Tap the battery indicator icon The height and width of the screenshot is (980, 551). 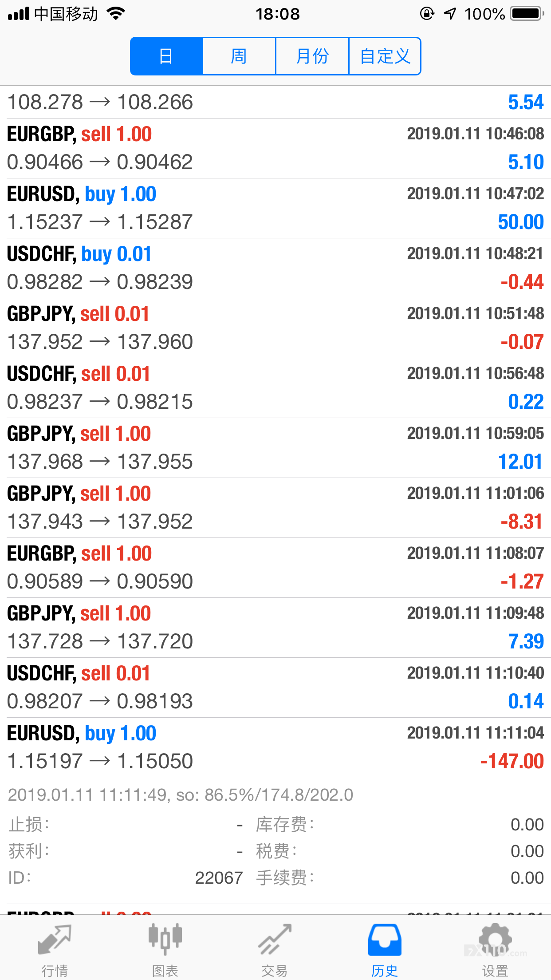527,14
